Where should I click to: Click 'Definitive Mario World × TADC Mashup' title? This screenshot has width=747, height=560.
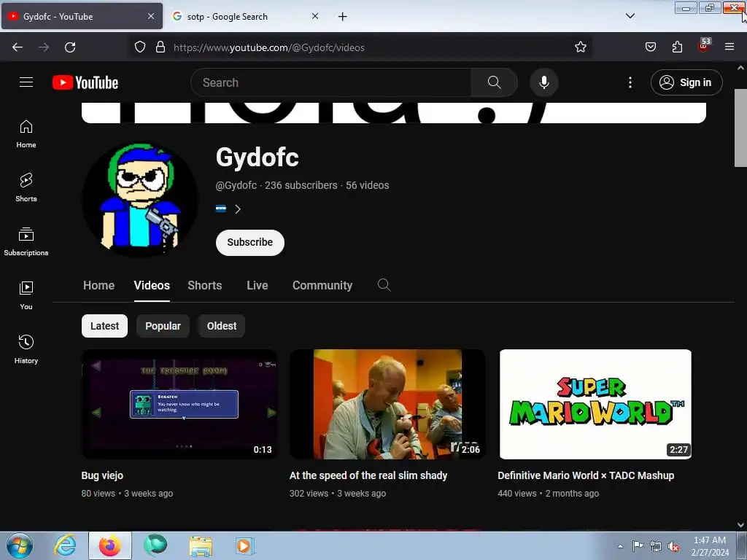click(586, 475)
